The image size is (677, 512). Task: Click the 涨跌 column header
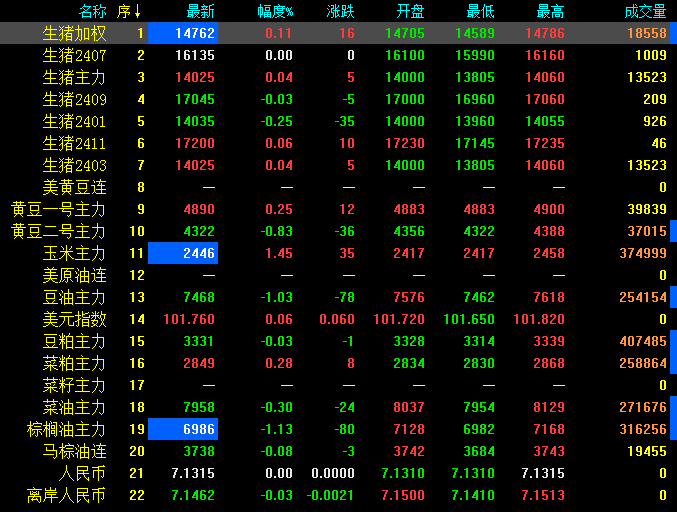pos(340,12)
